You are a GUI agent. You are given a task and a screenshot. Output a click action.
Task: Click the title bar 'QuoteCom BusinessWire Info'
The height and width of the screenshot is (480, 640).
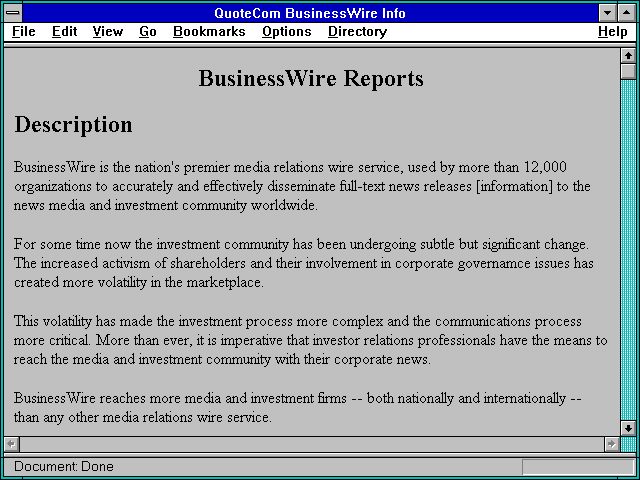click(x=310, y=13)
